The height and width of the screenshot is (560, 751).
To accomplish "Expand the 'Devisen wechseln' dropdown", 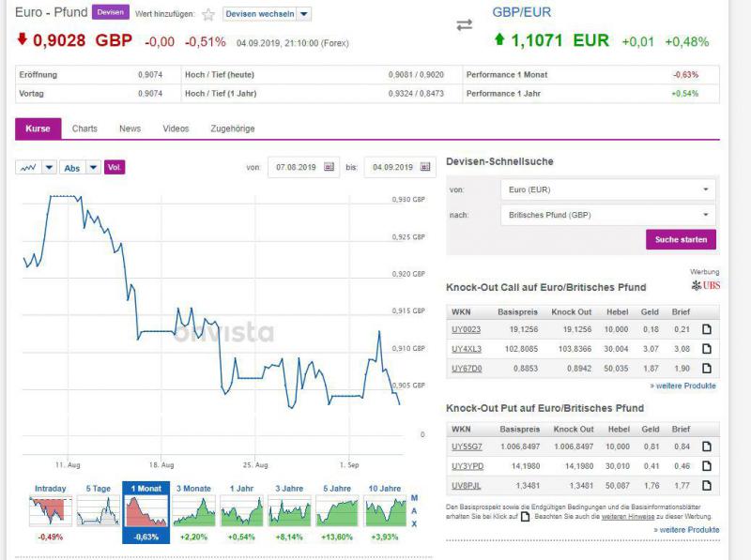I will (x=304, y=15).
